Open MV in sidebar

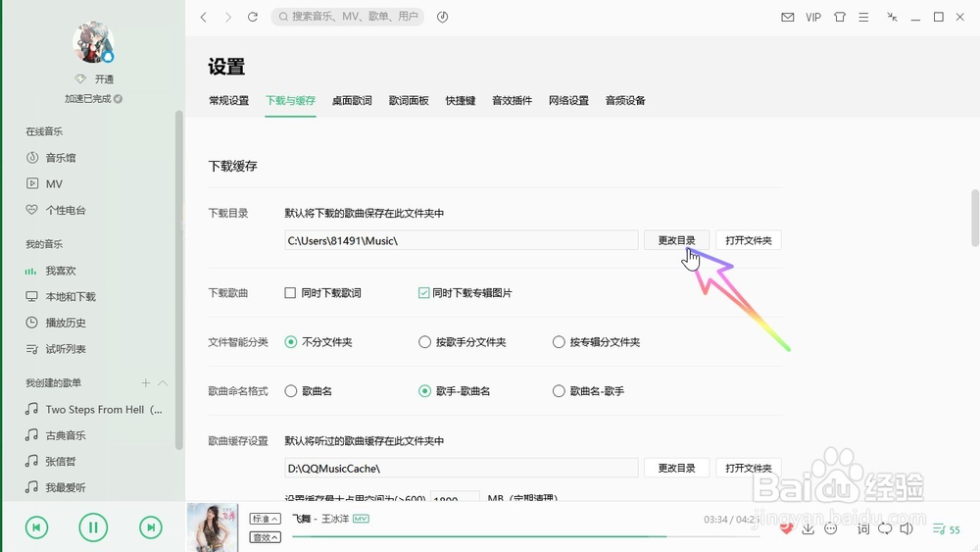[x=54, y=183]
